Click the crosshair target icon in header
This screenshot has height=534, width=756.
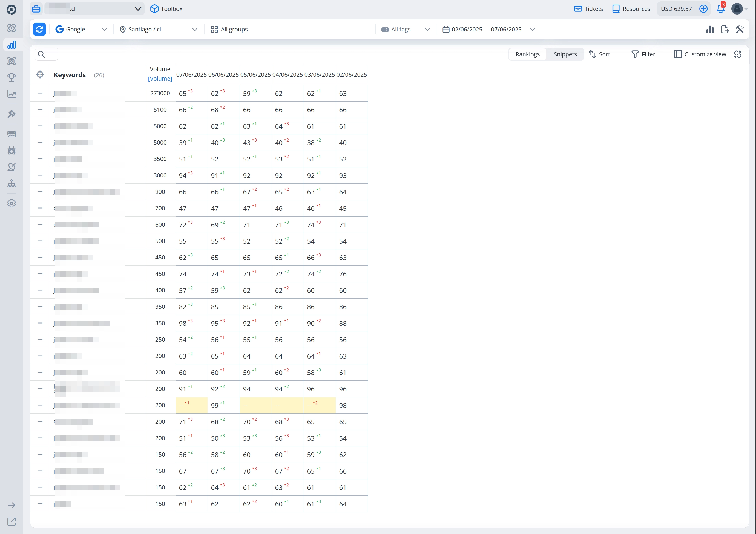40,75
